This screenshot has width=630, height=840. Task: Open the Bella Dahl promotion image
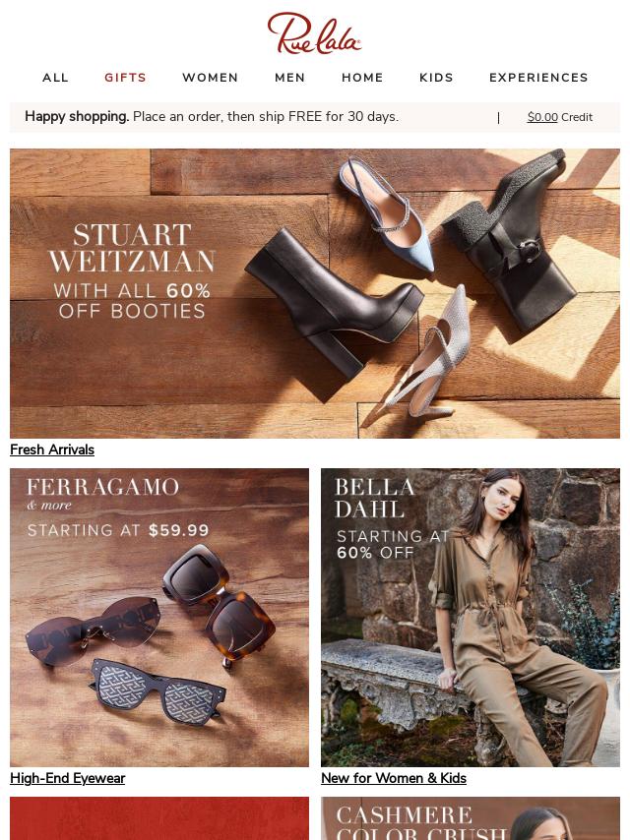(471, 618)
